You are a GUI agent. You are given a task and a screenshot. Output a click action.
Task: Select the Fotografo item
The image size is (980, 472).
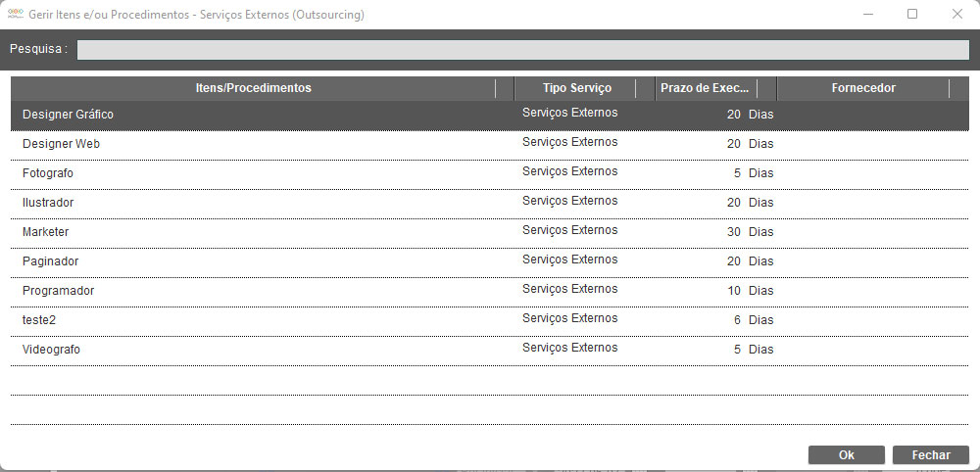(48, 173)
